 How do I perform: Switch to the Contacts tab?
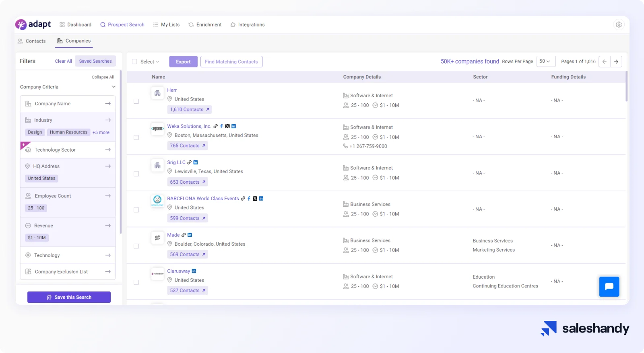point(31,41)
